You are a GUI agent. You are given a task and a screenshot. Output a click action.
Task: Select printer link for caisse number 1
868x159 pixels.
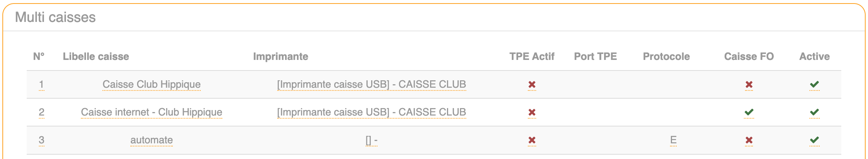(x=371, y=85)
